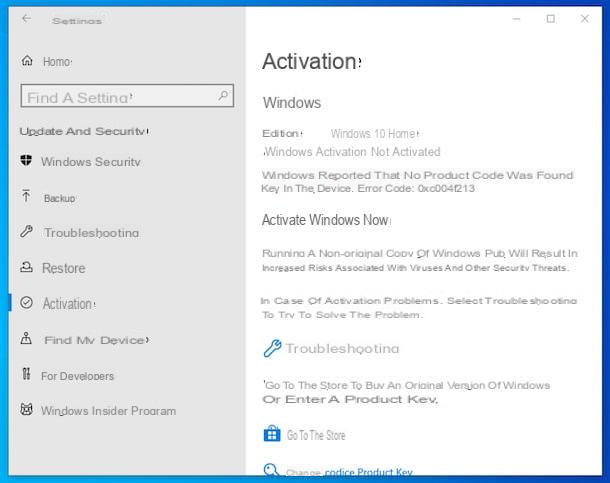The image size is (610, 483).
Task: Open the Home settings page
Action: tap(58, 61)
